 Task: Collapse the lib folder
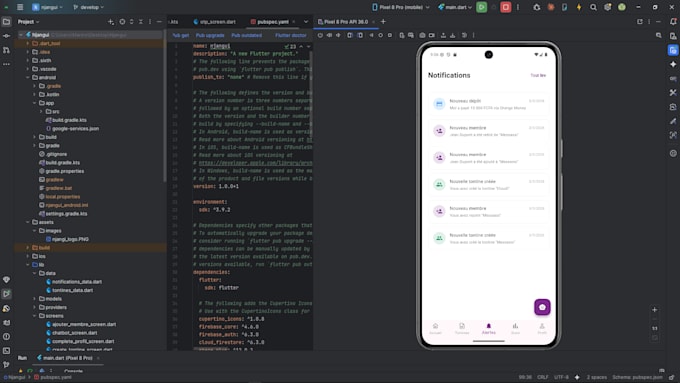coord(28,265)
